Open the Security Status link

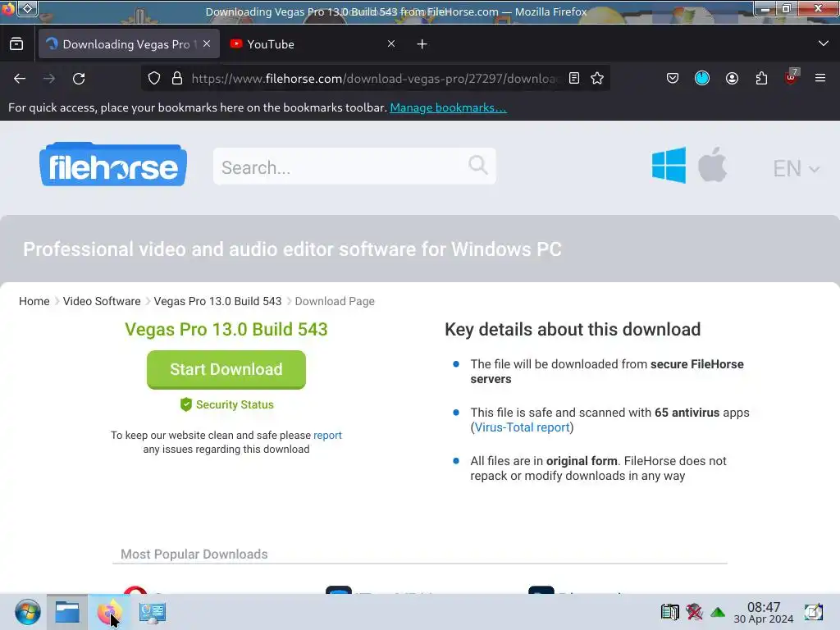pyautogui.click(x=227, y=404)
